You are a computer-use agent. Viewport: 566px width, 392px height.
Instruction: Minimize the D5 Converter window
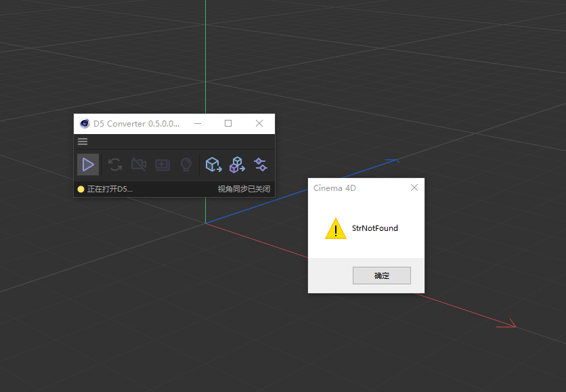[x=197, y=124]
